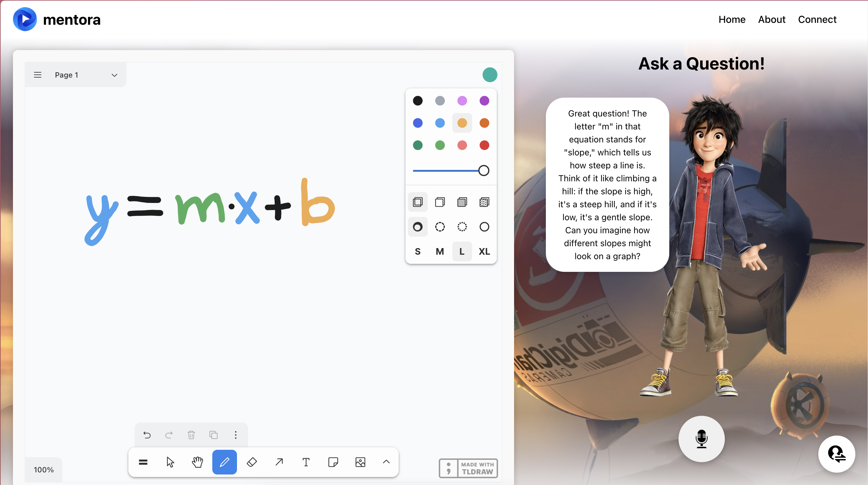Screen dimensions: 868x485
Task: Pick the sticky note tool
Action: click(333, 462)
